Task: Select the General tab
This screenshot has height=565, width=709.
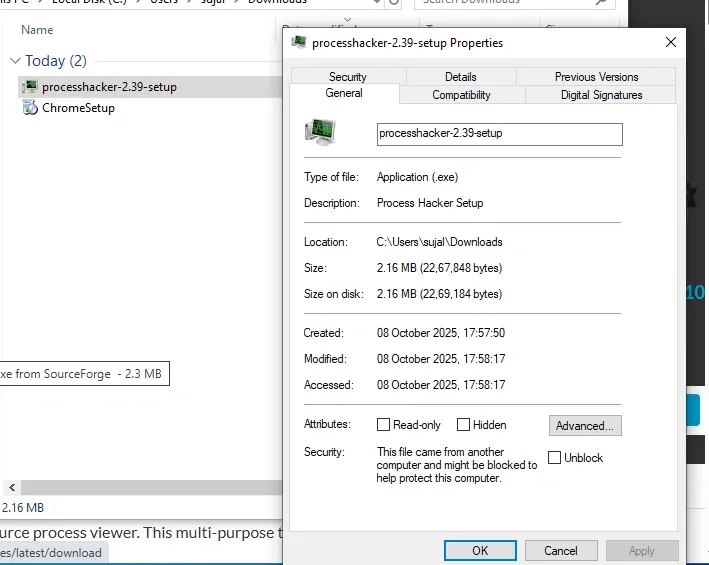Action: 344,93
